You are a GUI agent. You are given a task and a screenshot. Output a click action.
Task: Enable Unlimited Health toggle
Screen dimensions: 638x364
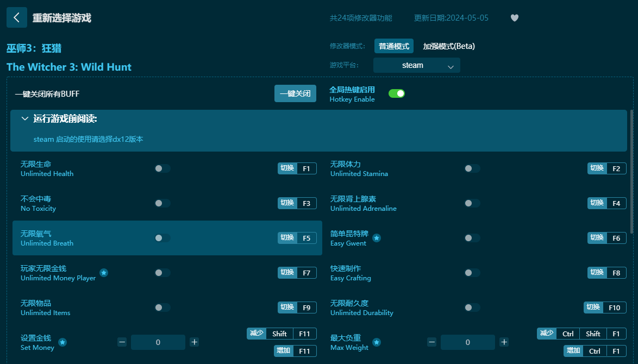coord(162,168)
